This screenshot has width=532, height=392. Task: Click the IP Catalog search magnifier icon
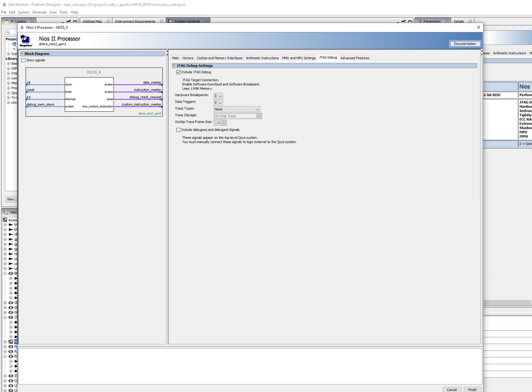8,32
